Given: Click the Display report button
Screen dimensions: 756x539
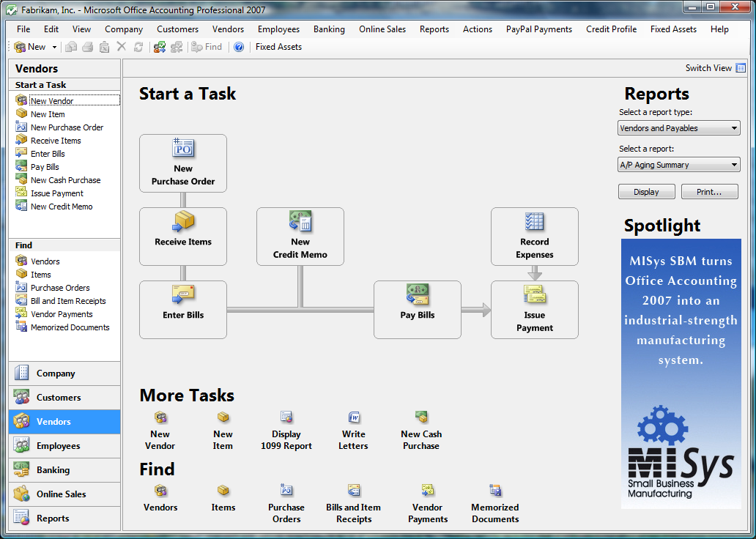Looking at the screenshot, I should [x=647, y=192].
